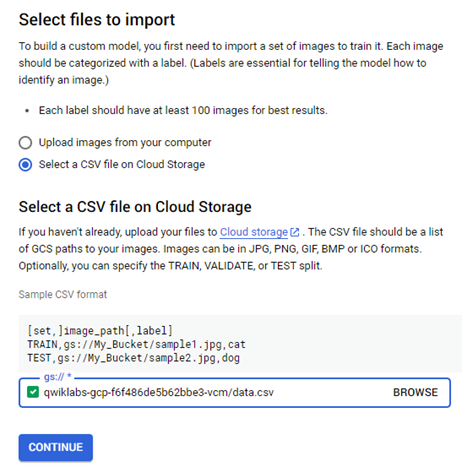Click the Select a CSV file on Cloud Storage section heading
Screen dimensions: 462x467
[135, 207]
